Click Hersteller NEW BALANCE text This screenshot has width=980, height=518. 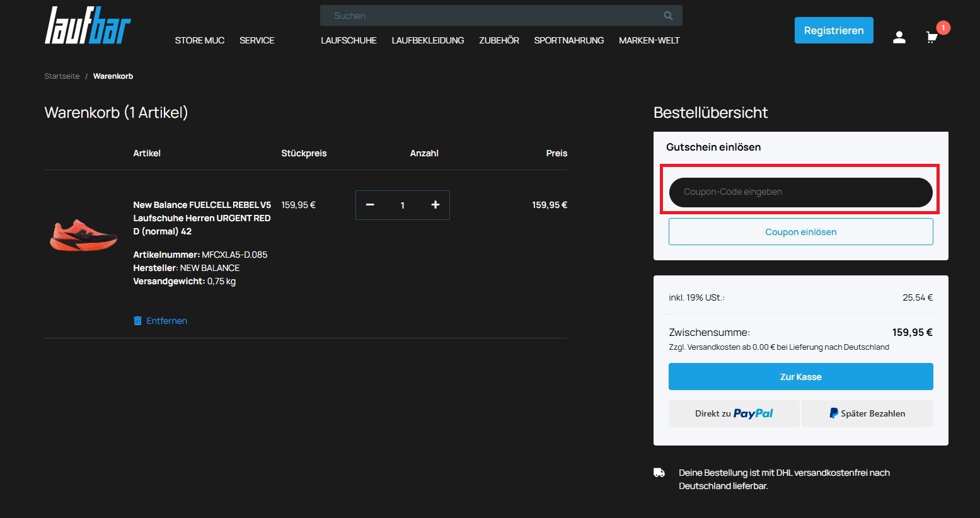click(x=187, y=268)
